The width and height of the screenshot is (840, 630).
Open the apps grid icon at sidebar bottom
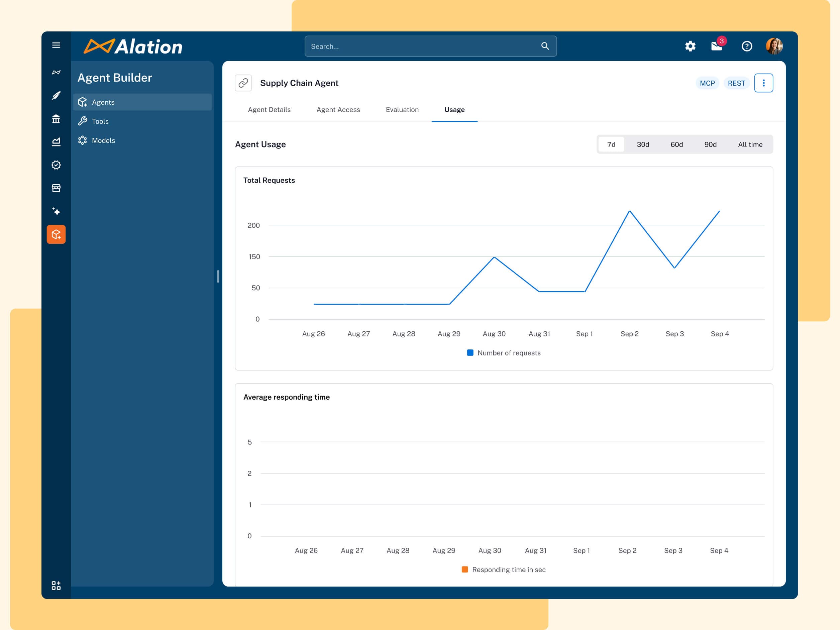[56, 586]
